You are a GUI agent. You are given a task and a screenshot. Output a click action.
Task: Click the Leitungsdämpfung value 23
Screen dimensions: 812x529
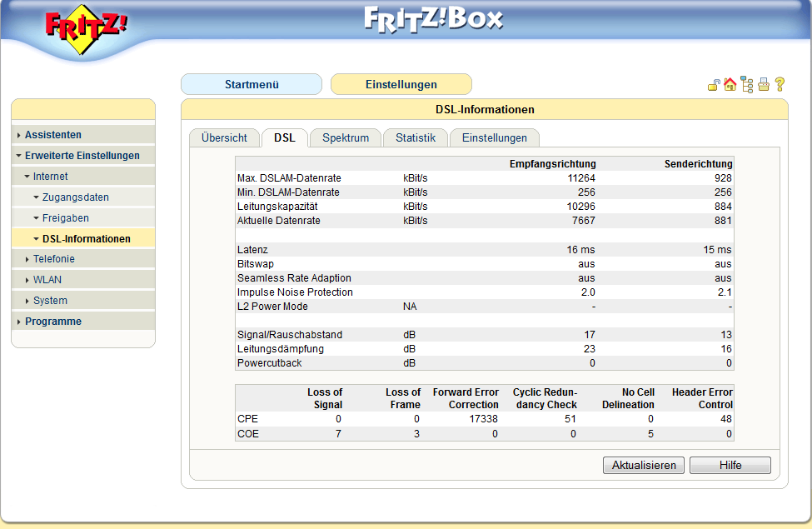590,349
